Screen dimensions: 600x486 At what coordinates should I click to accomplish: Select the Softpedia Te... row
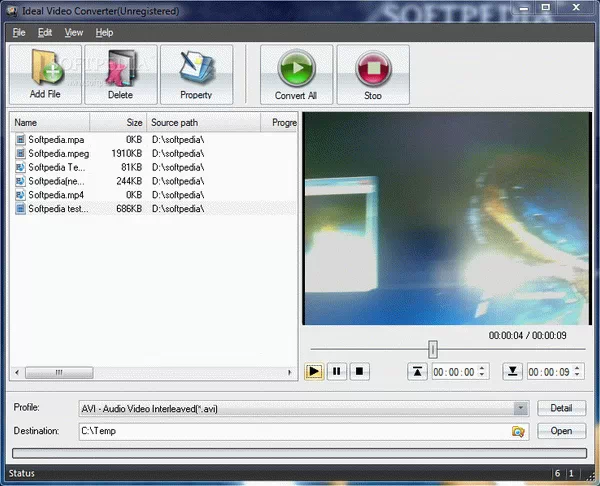tap(154, 167)
